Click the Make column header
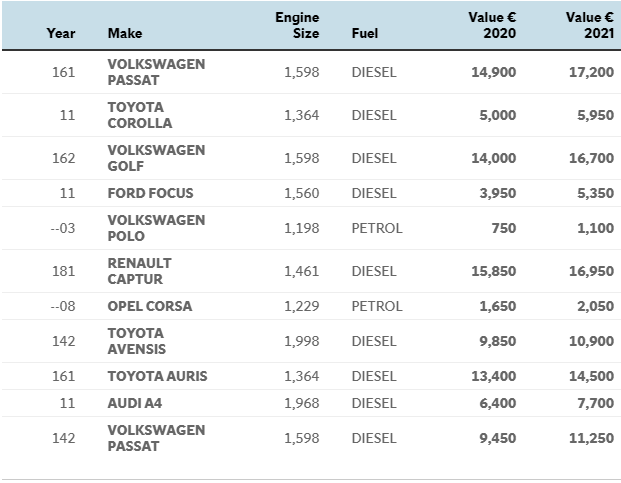 124,33
